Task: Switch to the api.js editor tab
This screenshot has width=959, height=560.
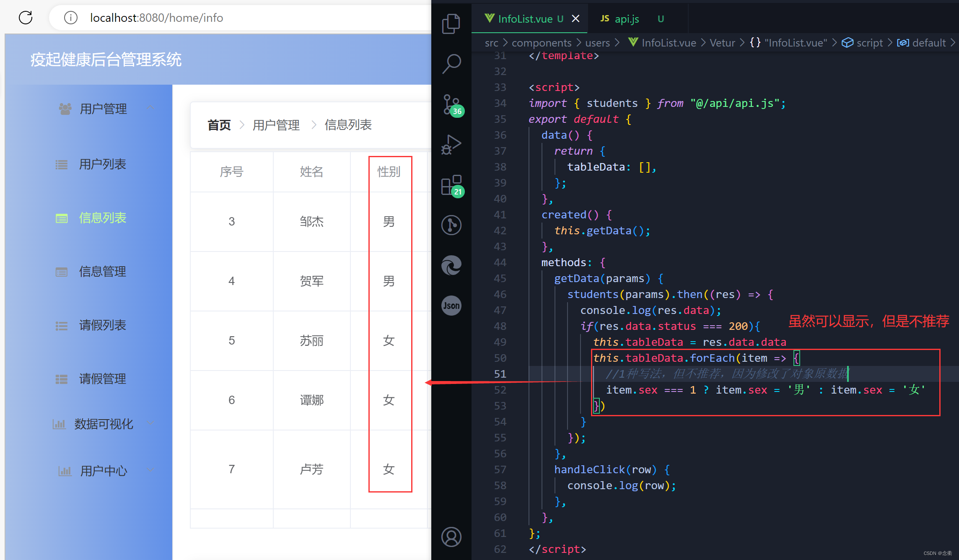Action: point(626,19)
